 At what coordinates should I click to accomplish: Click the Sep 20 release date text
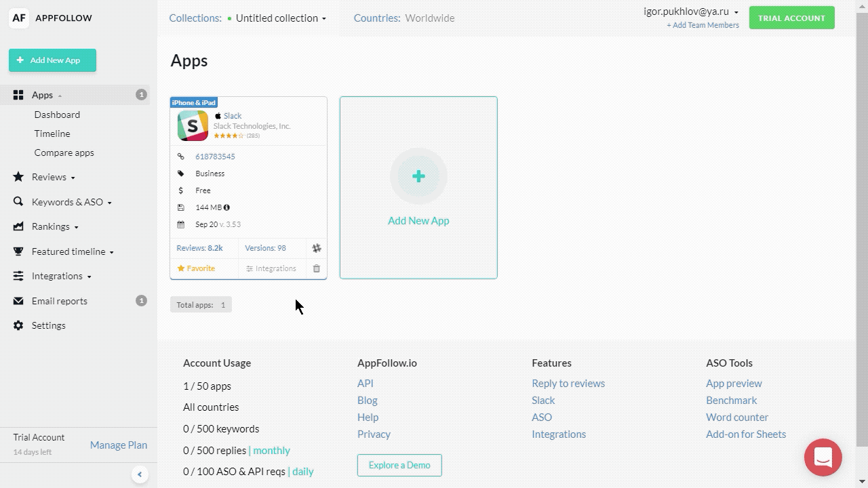pyautogui.click(x=207, y=224)
